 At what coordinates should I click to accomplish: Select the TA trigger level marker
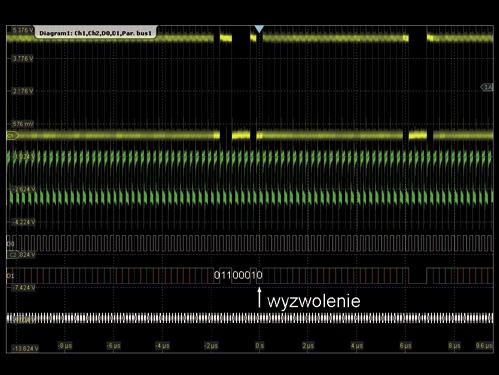pos(487,87)
